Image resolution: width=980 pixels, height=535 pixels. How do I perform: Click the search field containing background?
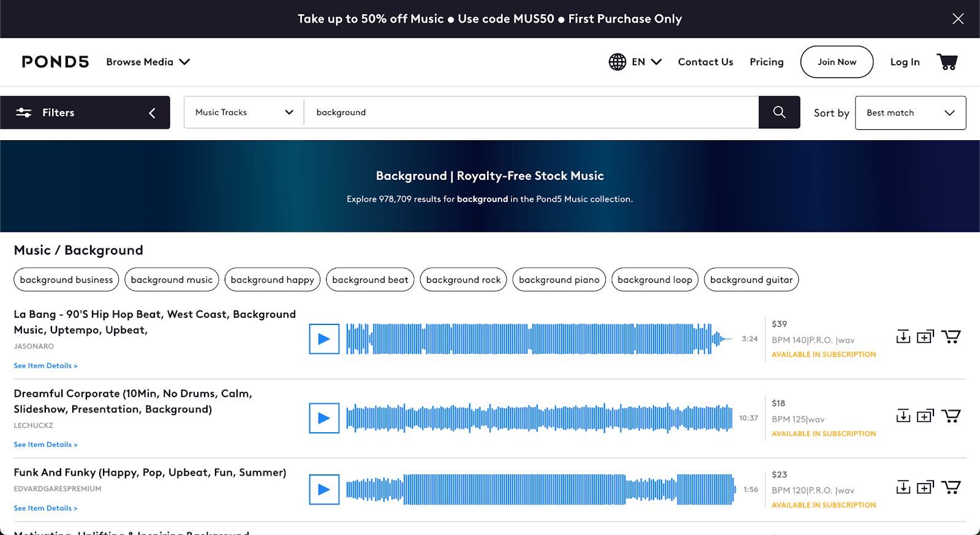[x=531, y=112]
